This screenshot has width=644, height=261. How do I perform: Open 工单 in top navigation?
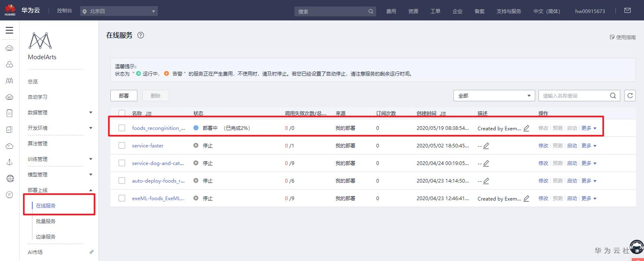click(x=435, y=11)
